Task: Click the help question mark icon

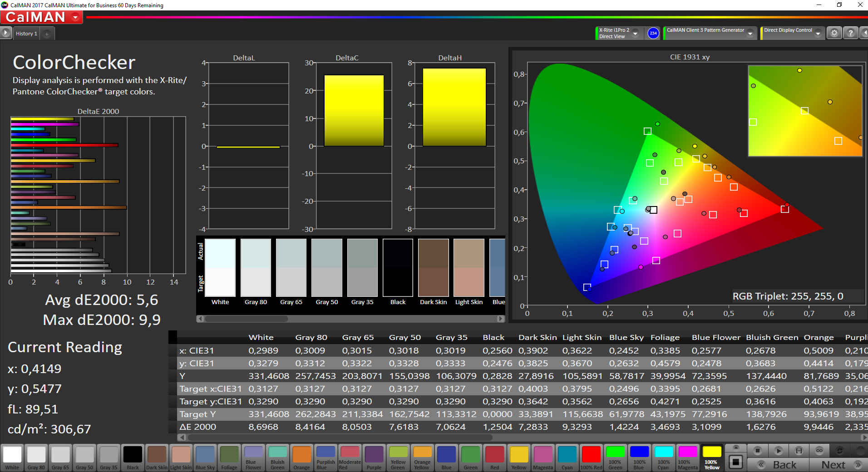Action: point(851,33)
